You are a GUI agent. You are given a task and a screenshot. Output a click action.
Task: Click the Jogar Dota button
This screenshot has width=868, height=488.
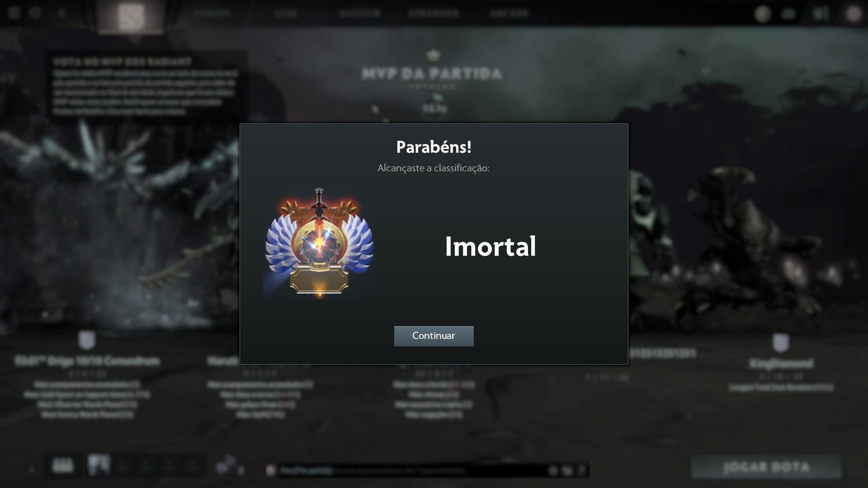pyautogui.click(x=766, y=467)
